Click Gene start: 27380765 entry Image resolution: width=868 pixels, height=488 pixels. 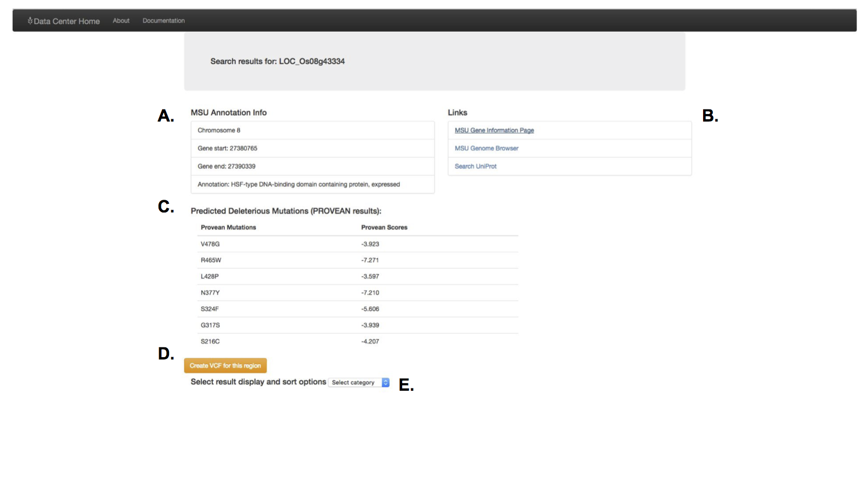click(x=312, y=148)
